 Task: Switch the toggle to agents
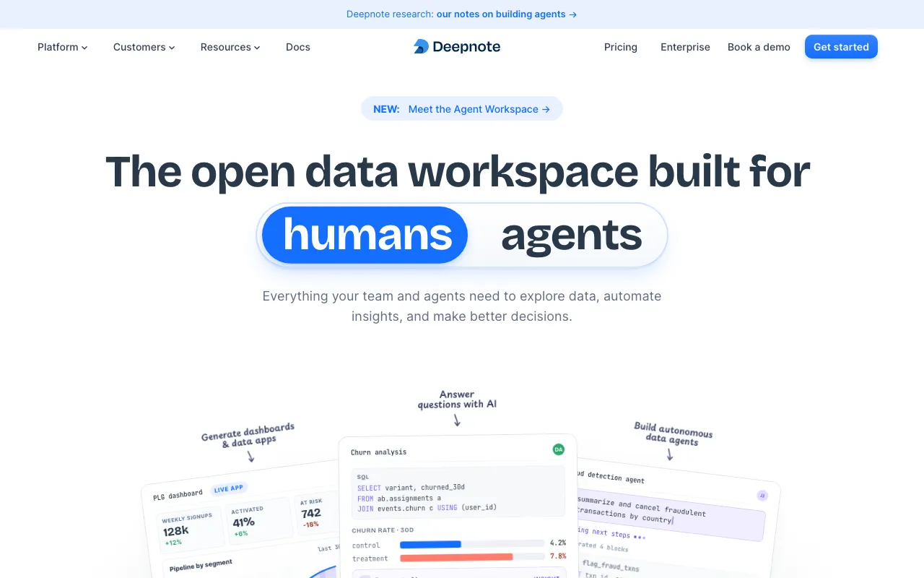click(571, 235)
